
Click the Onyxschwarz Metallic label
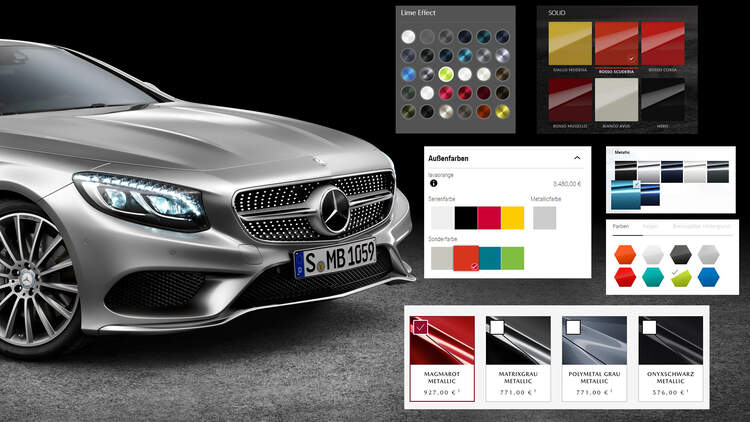click(x=671, y=378)
